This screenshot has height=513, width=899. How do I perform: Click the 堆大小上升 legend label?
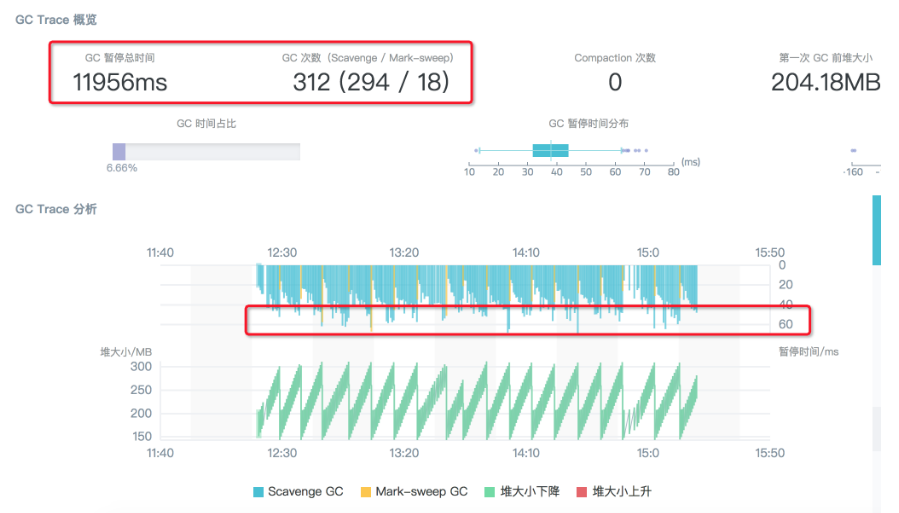point(622,492)
